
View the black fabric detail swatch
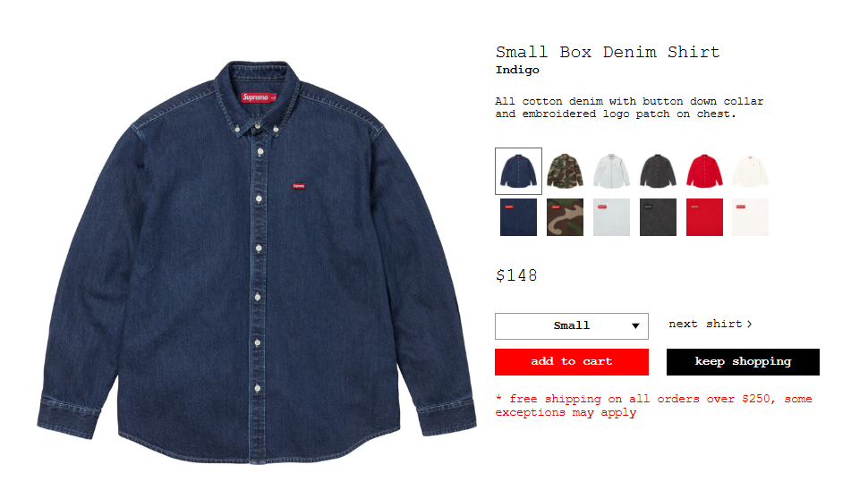point(658,217)
